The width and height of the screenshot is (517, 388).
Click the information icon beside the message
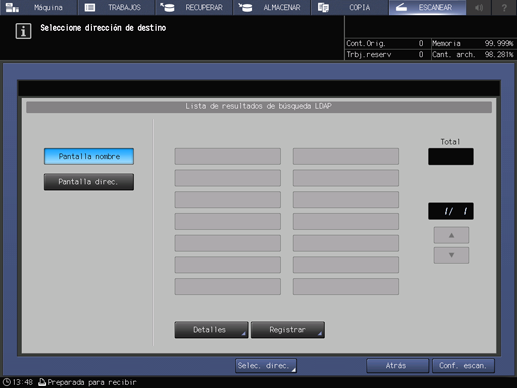tap(23, 31)
